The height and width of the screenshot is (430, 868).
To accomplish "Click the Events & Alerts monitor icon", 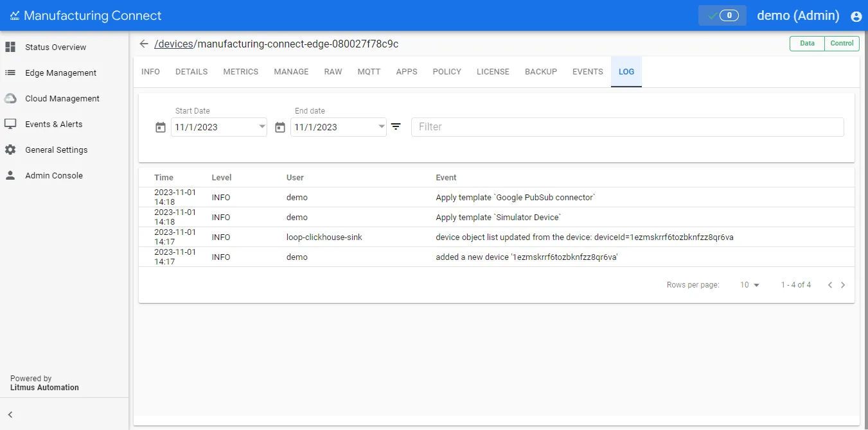I will click(10, 124).
